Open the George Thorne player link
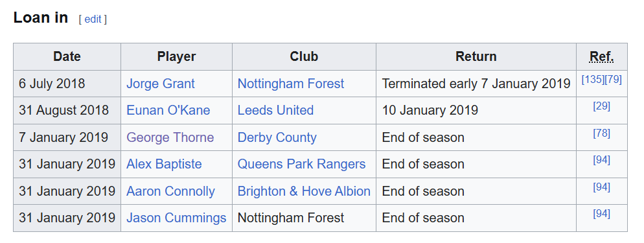This screenshot has height=243, width=644. point(170,137)
